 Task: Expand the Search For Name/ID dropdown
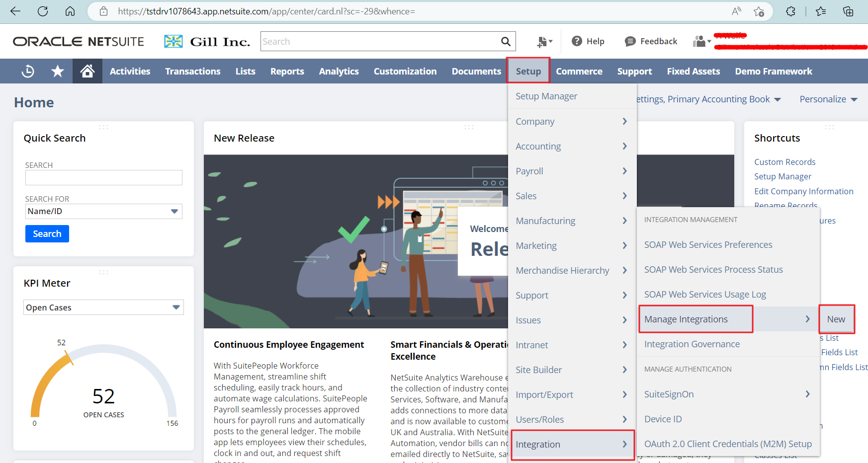[x=174, y=212]
